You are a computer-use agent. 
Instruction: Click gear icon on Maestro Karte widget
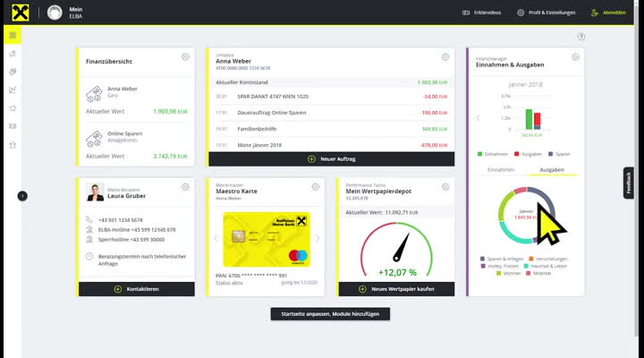[316, 187]
